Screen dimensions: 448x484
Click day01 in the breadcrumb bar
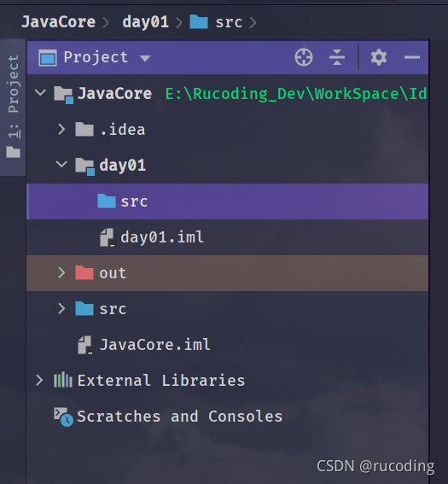[145, 22]
